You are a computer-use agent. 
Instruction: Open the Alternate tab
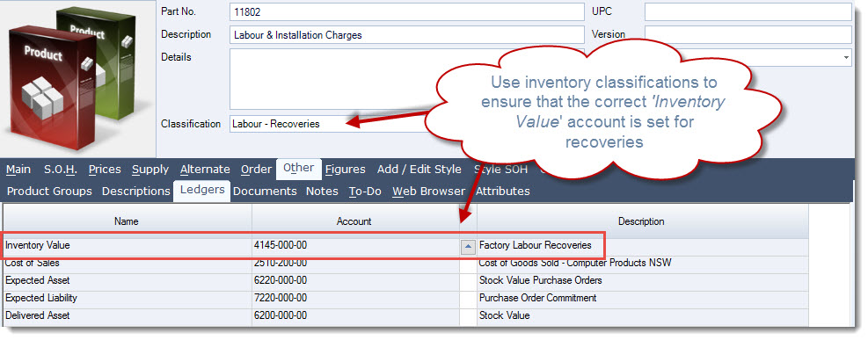pyautogui.click(x=205, y=170)
